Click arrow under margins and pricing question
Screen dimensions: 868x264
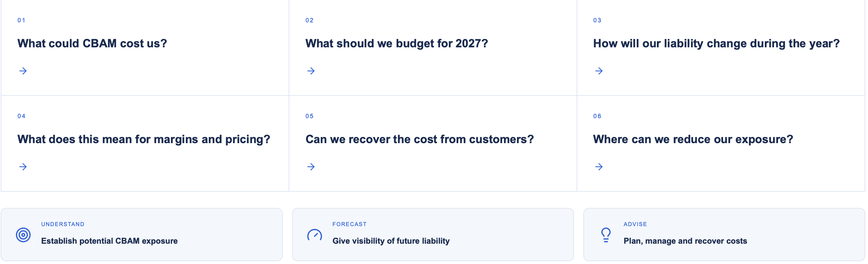[23, 167]
